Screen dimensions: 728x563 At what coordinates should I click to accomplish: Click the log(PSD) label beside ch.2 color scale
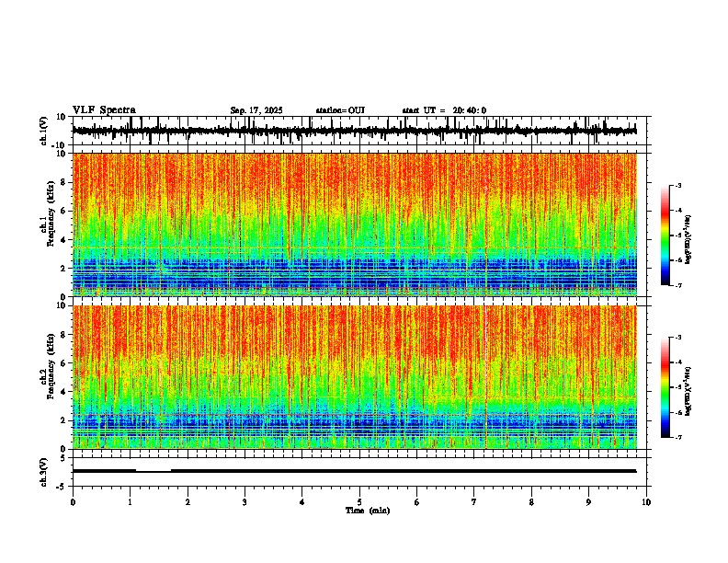[x=688, y=391]
